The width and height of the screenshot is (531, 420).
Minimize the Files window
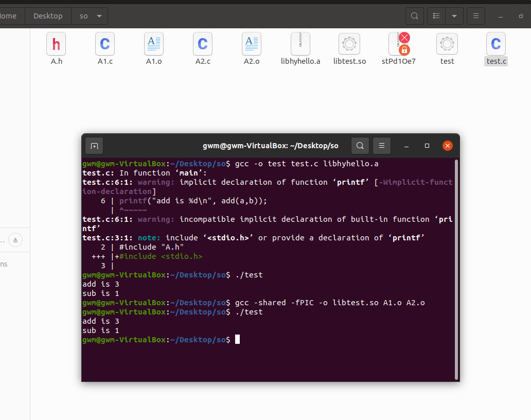click(x=501, y=16)
